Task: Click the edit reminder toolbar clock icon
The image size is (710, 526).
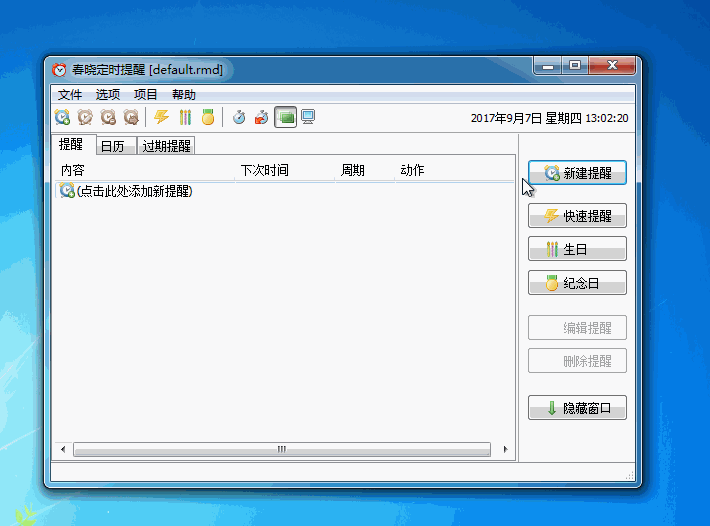Action: 85,117
